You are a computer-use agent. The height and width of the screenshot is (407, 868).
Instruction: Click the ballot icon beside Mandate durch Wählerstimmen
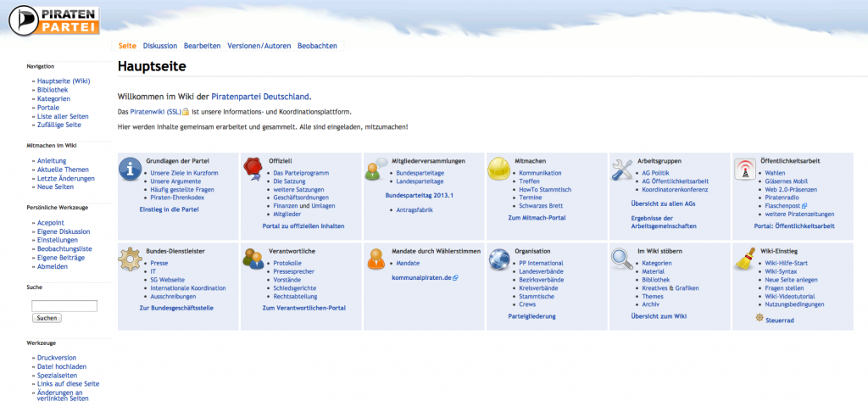point(376,257)
